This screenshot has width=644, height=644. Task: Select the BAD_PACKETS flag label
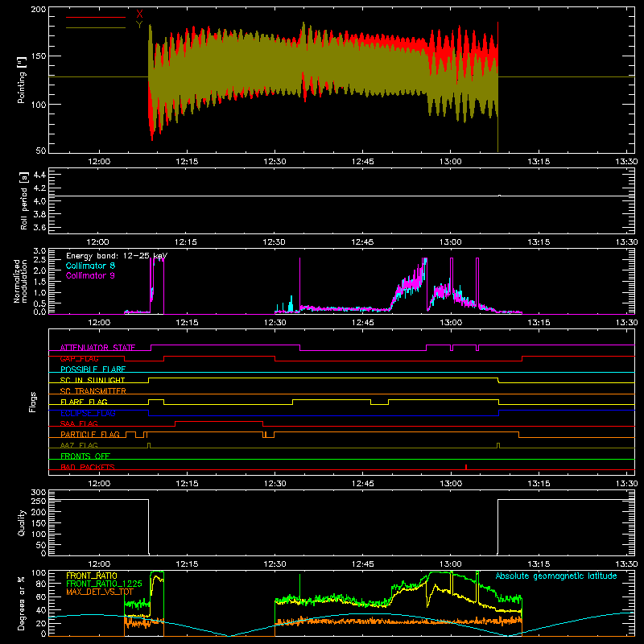point(88,467)
